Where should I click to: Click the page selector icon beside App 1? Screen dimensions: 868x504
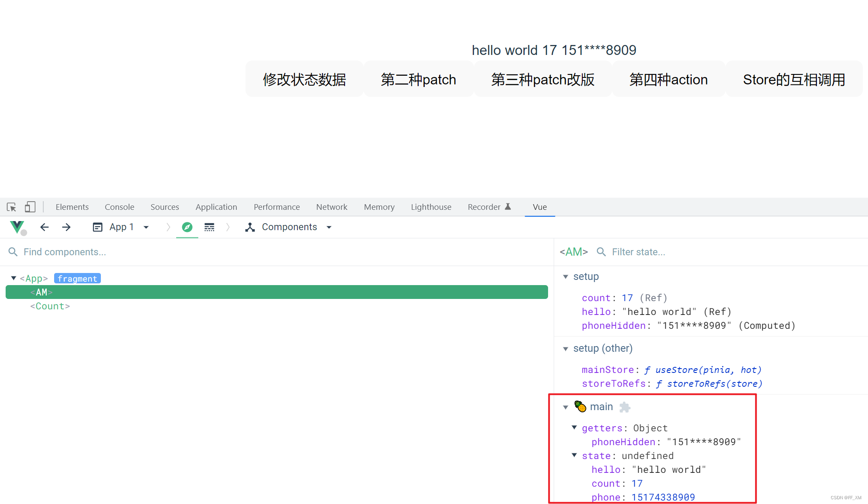tap(97, 227)
